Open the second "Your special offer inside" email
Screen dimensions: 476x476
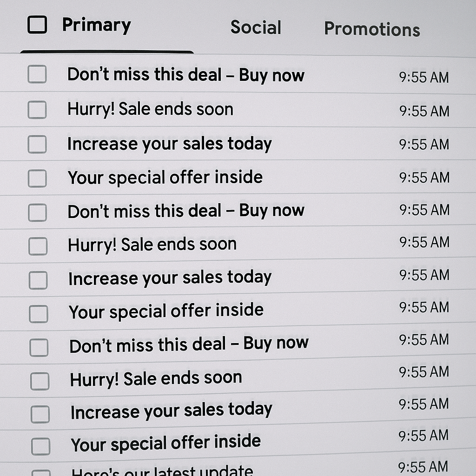pos(166,311)
